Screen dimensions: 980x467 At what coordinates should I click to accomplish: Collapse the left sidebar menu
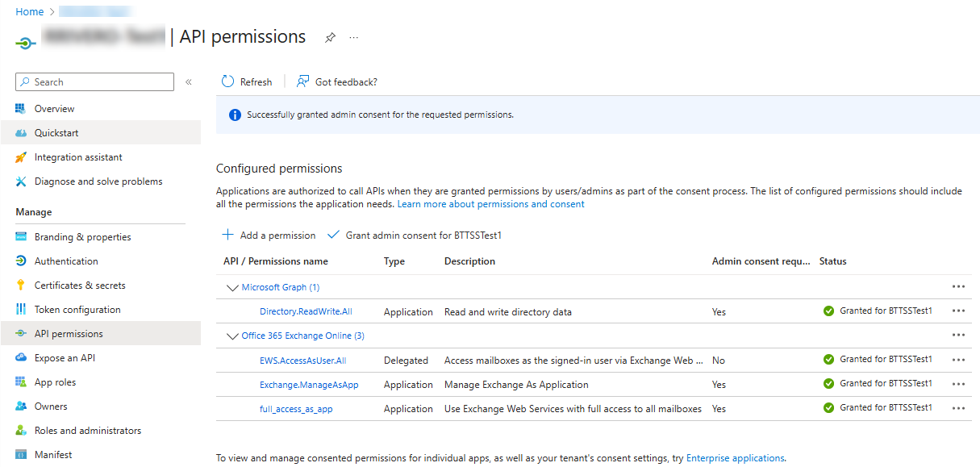[x=189, y=82]
